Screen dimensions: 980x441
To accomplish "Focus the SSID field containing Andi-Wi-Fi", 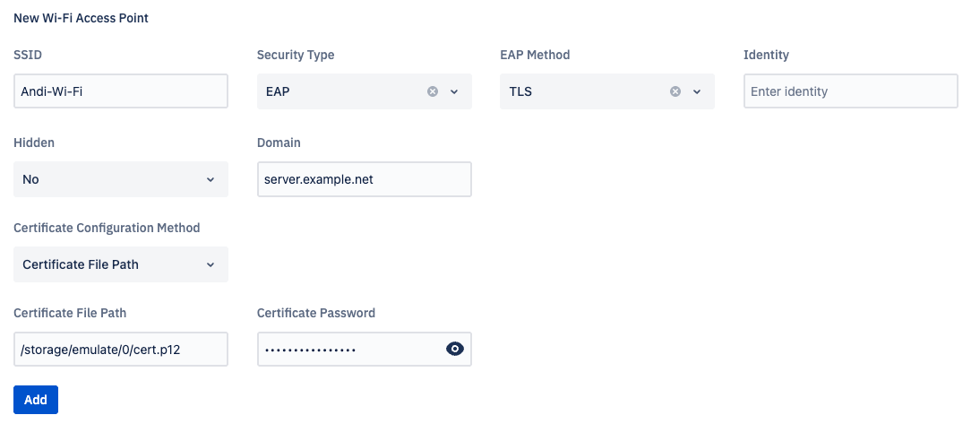I will coord(121,91).
